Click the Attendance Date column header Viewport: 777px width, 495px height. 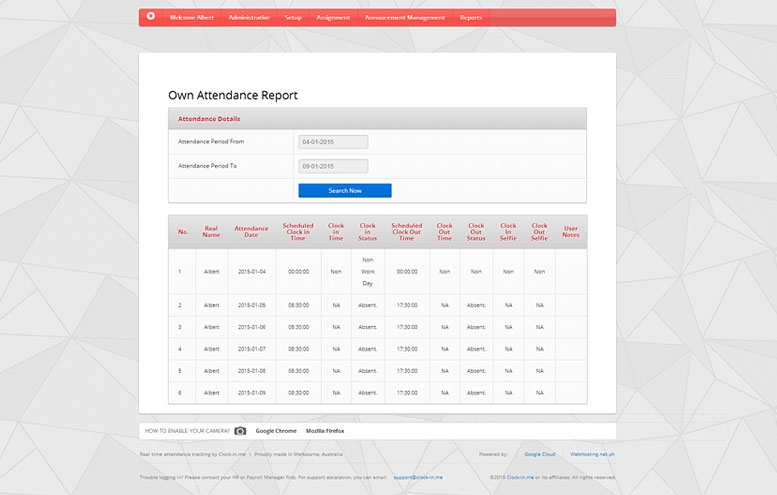251,232
